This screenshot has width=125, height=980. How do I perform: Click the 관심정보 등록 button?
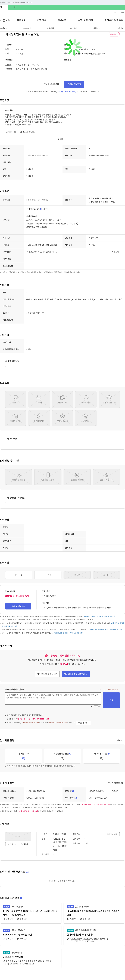click(52, 84)
